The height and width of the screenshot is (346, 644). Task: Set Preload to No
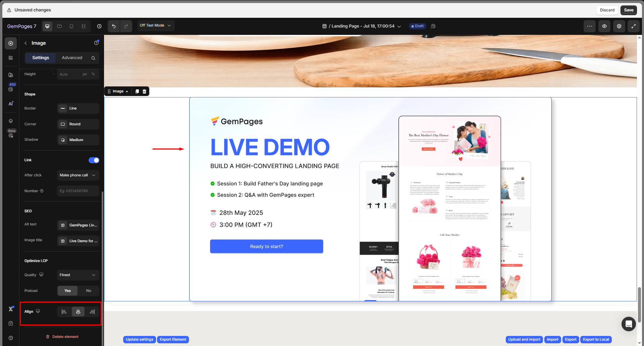89,291
